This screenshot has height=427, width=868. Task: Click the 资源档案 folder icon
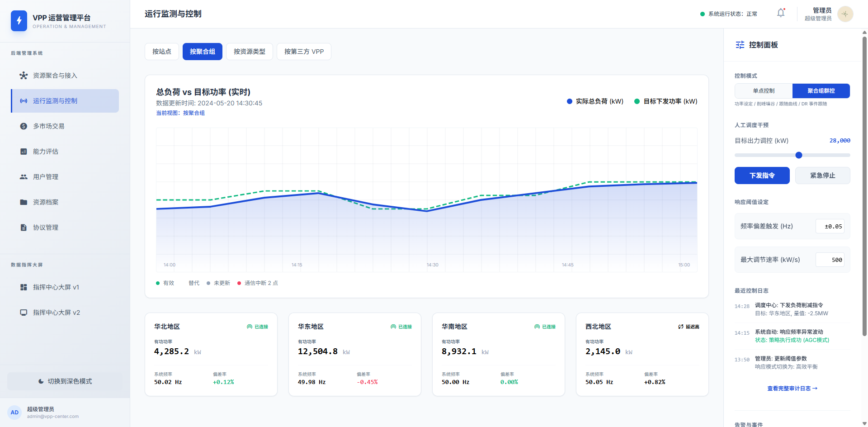tap(24, 202)
